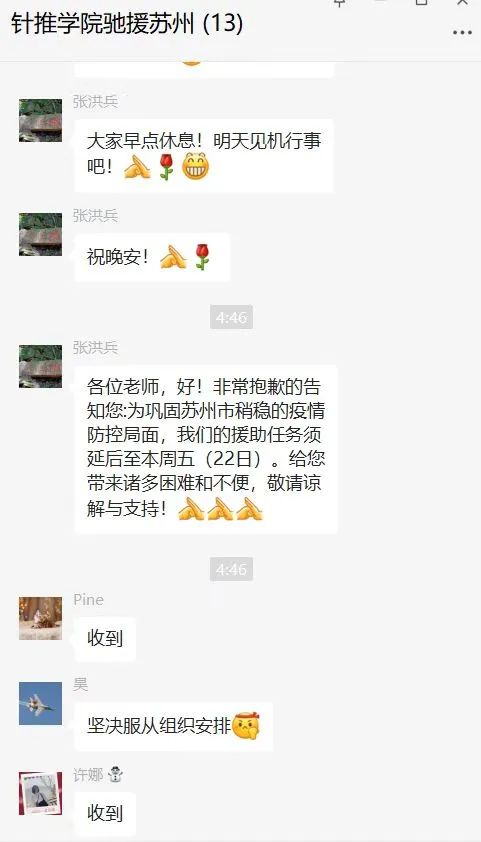Viewport: 481px width, 842px height.
Task: Click the rose emoji in the 祝晚安 message
Action: 202,257
